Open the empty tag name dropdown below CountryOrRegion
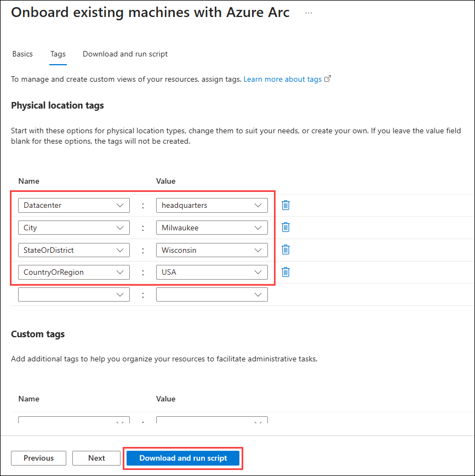This screenshot has height=476, width=475. click(120, 294)
